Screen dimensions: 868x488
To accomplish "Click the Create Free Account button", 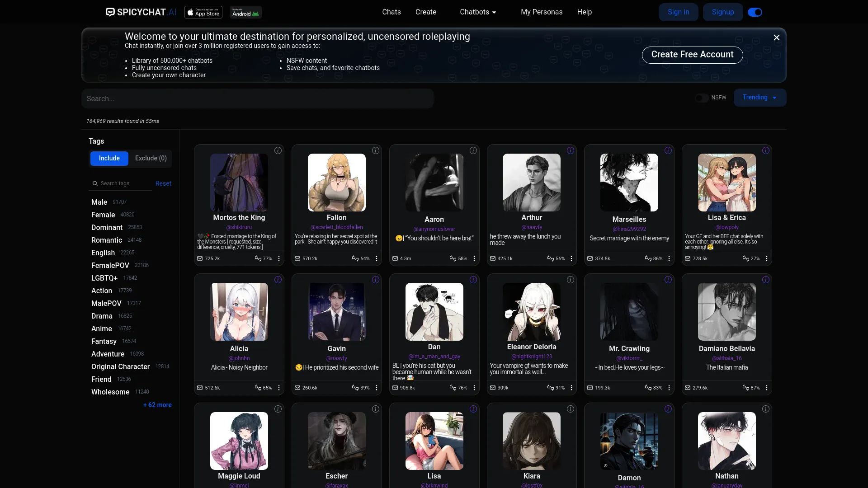I will coord(692,54).
